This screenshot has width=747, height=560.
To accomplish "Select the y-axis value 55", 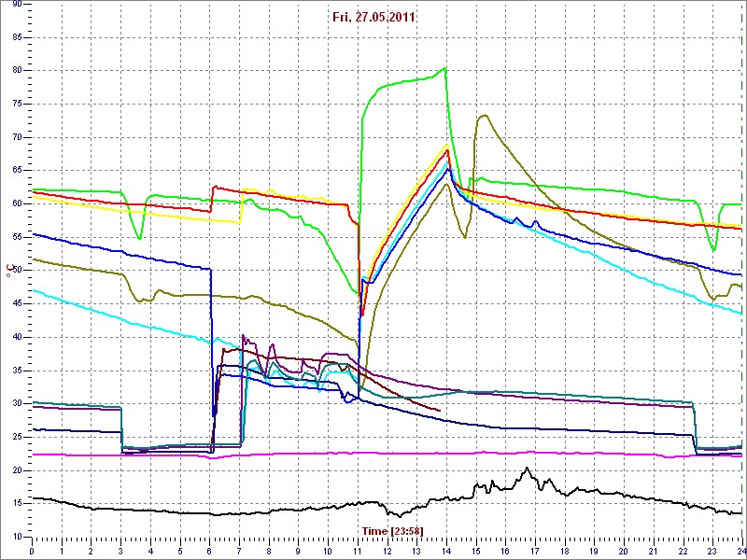I will [15, 238].
